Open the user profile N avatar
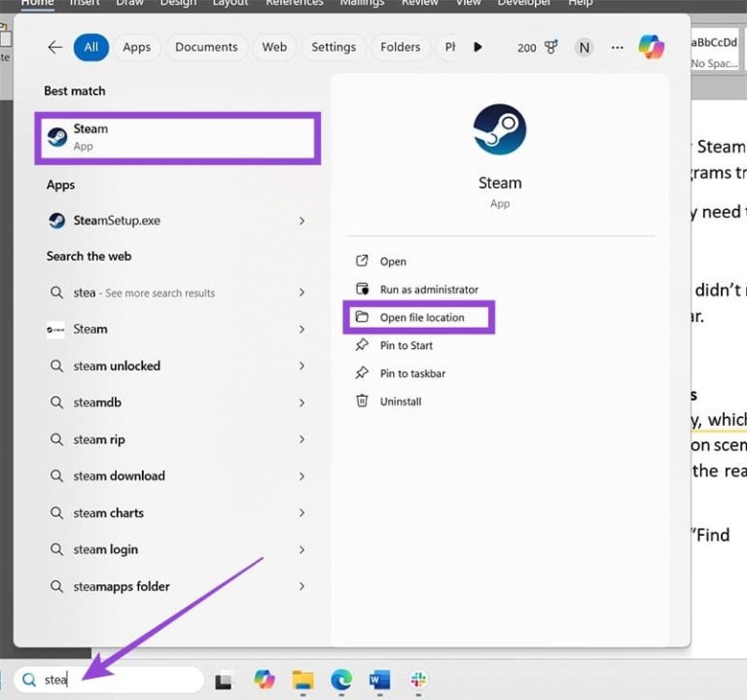Screen dimensions: 747x700 tap(584, 47)
